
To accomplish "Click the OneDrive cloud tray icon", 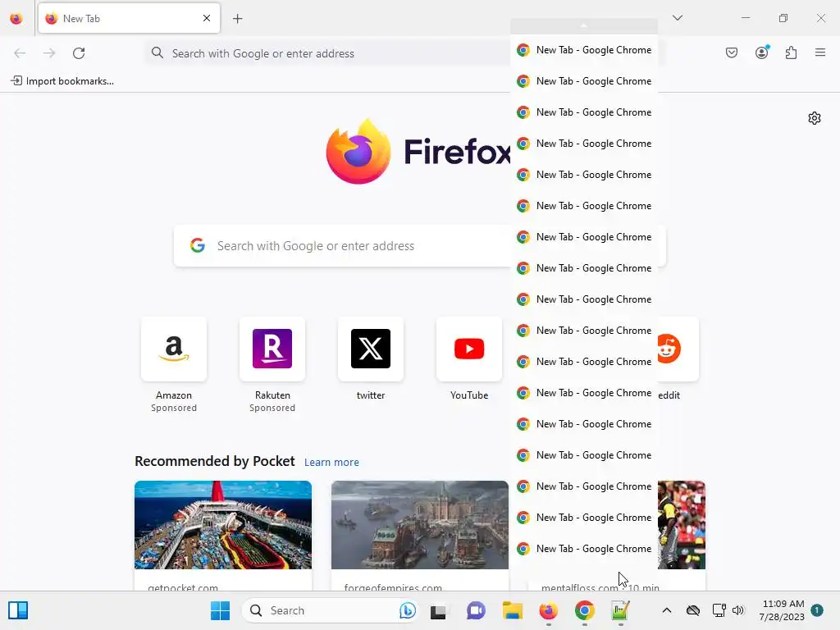I will pos(693,610).
